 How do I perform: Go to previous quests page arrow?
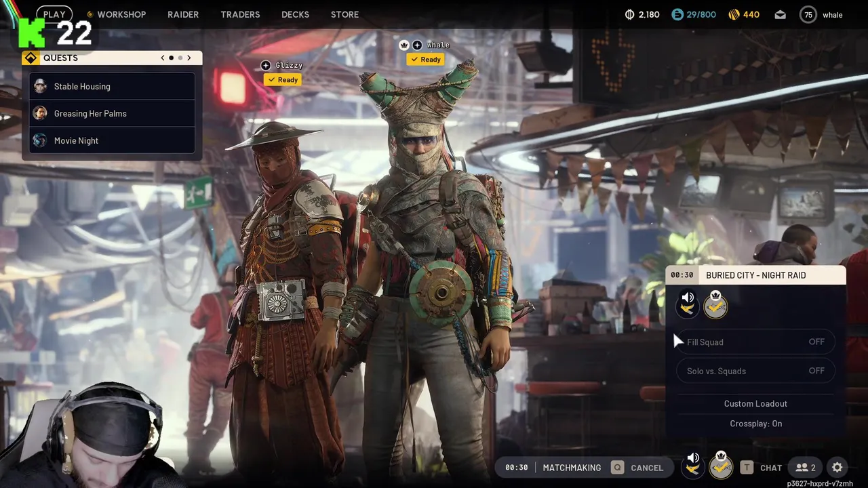pos(163,58)
